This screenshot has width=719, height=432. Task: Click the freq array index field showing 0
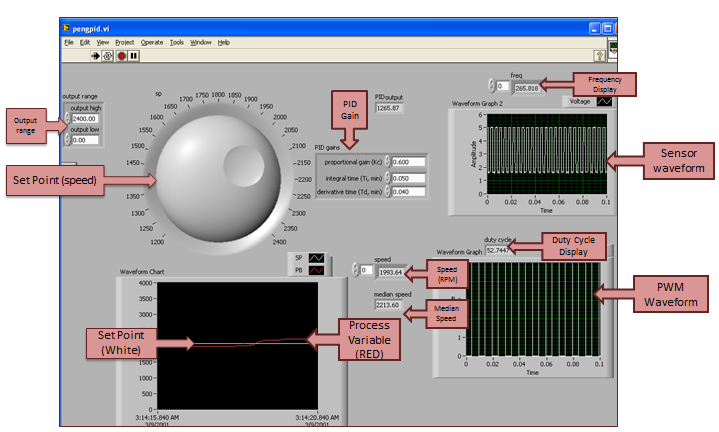(x=503, y=86)
